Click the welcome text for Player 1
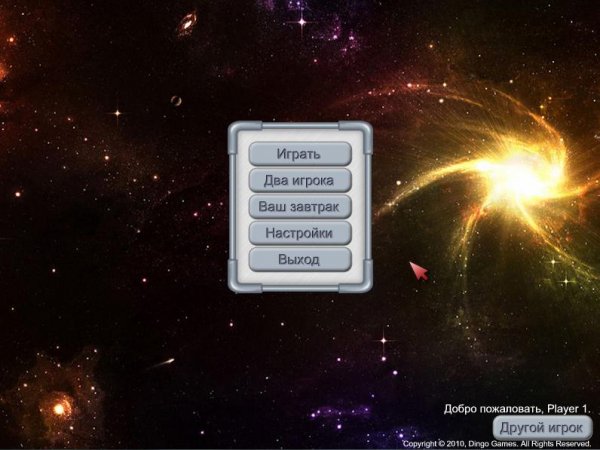The image size is (600, 450). click(x=517, y=409)
